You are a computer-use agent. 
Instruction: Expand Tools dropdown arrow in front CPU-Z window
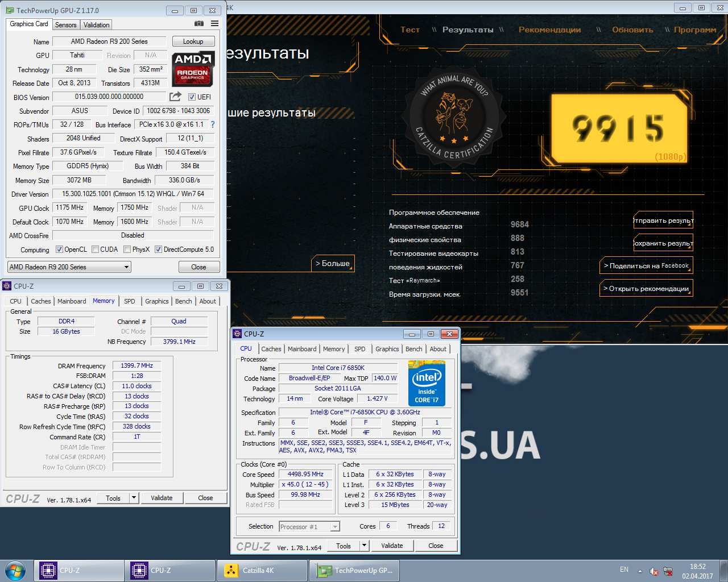[364, 546]
